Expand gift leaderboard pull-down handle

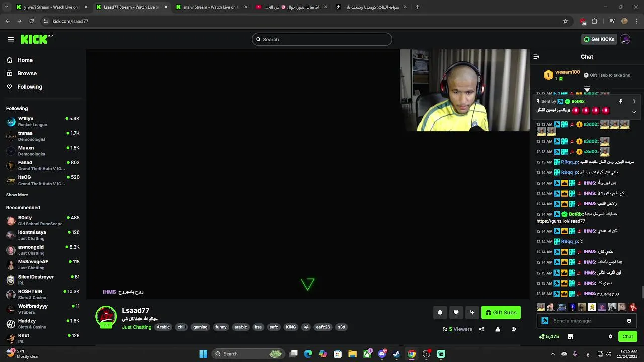click(x=587, y=89)
